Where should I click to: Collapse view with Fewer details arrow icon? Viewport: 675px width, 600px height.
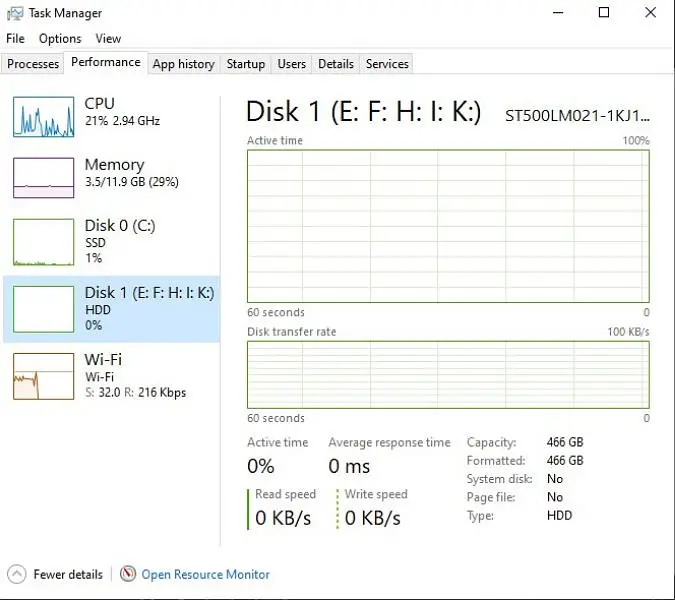[17, 574]
